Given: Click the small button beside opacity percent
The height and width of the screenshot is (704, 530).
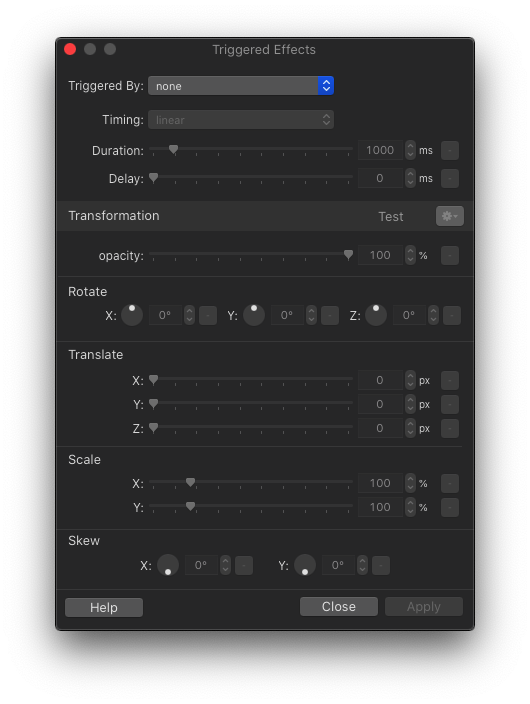Looking at the screenshot, I should tap(450, 255).
